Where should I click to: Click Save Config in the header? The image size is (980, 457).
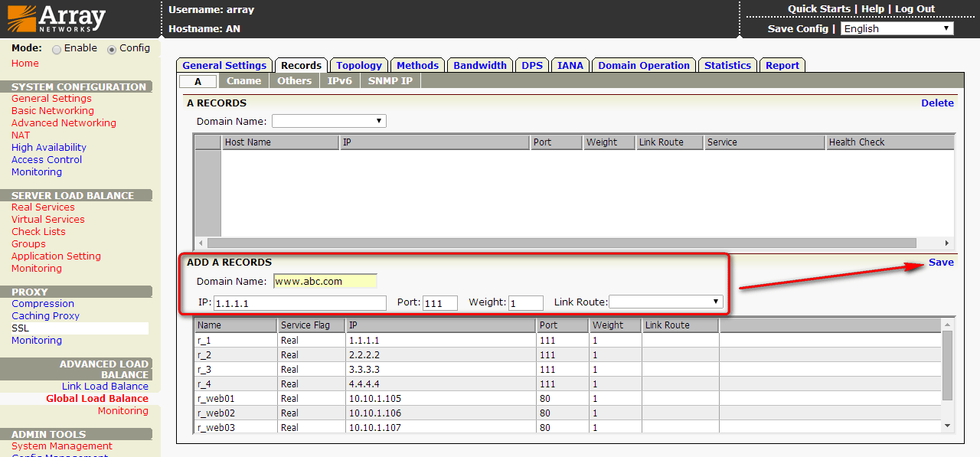click(x=798, y=28)
